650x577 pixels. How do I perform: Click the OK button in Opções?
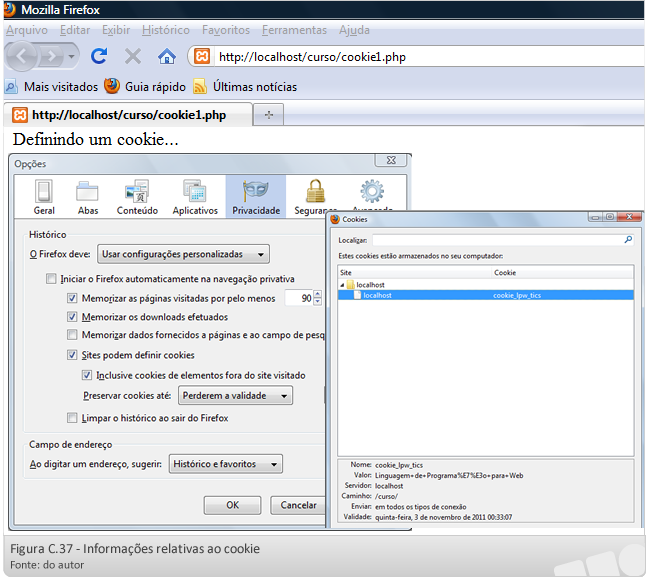point(233,505)
